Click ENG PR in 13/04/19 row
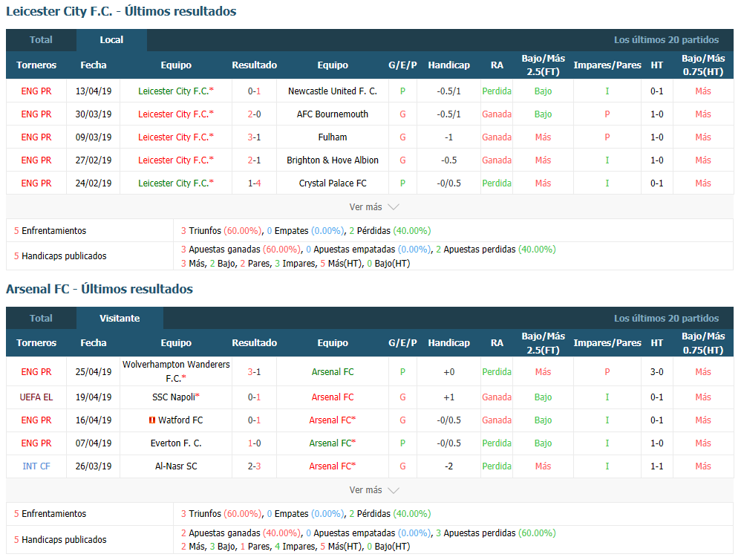The height and width of the screenshot is (560, 744). (36, 91)
